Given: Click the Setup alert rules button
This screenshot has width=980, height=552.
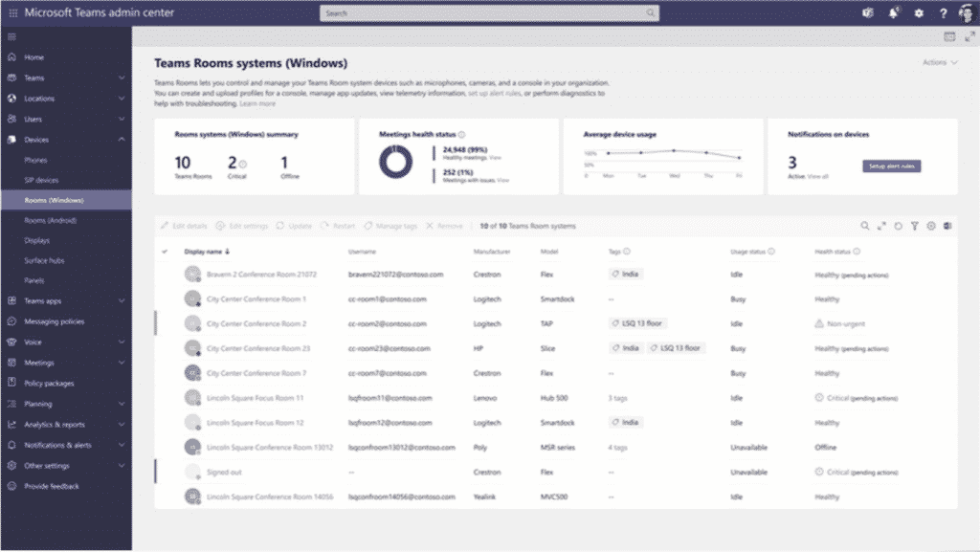Looking at the screenshot, I should [x=891, y=166].
